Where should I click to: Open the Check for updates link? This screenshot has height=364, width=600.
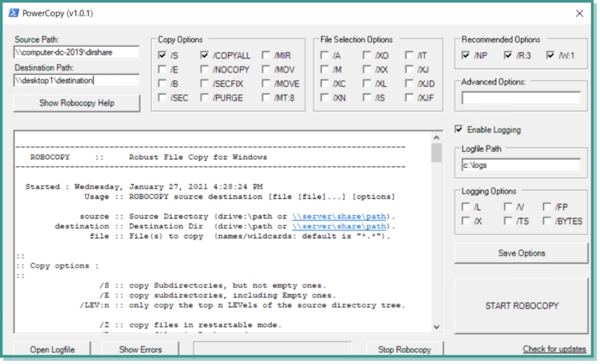(554, 349)
